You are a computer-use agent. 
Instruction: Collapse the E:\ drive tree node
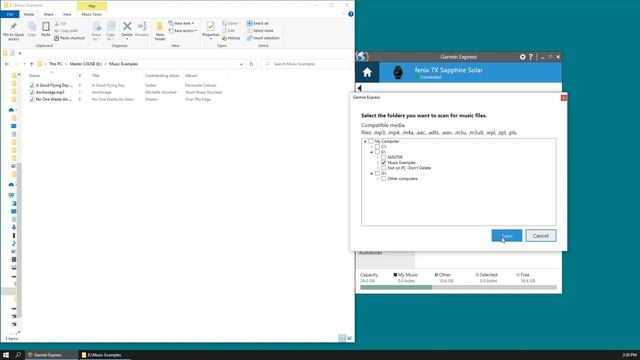pyautogui.click(x=371, y=152)
